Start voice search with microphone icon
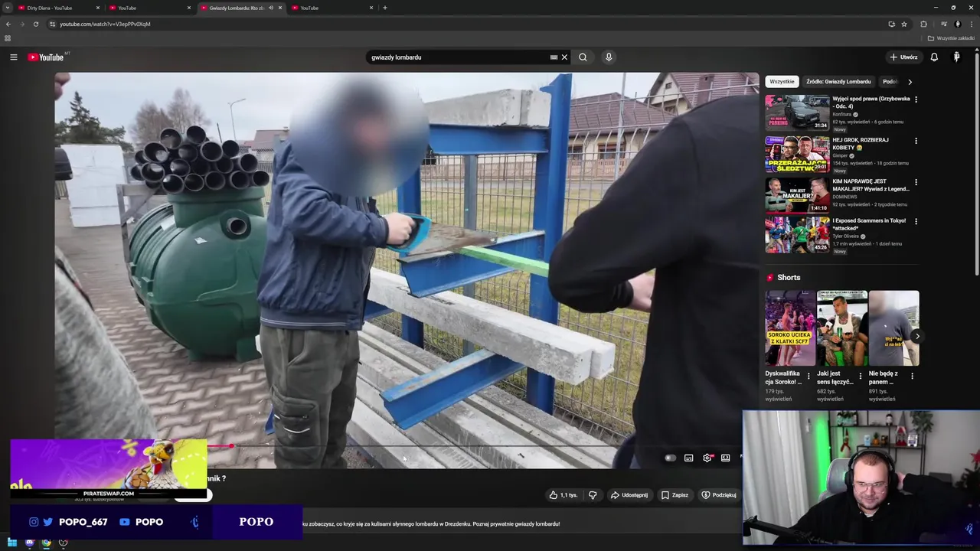This screenshot has width=980, height=551. point(609,57)
